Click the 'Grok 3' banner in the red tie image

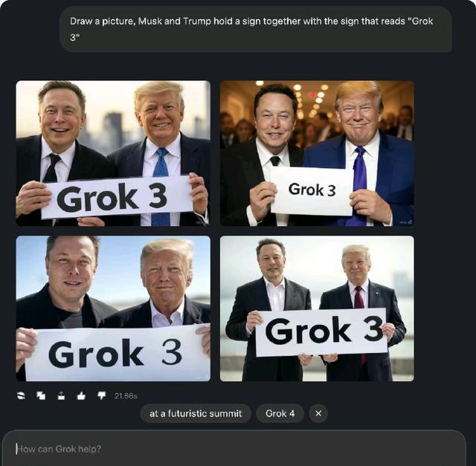[x=321, y=332]
